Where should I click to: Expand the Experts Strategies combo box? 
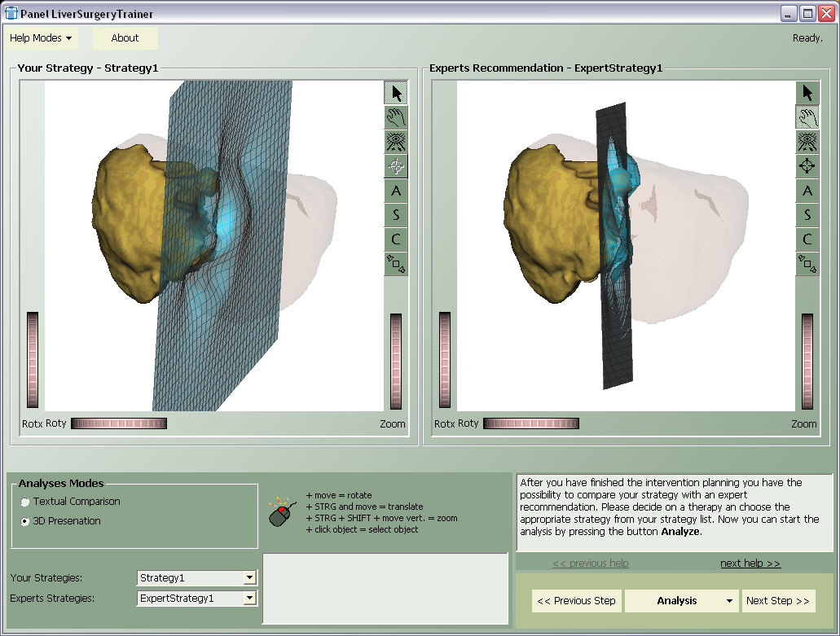[x=249, y=599]
